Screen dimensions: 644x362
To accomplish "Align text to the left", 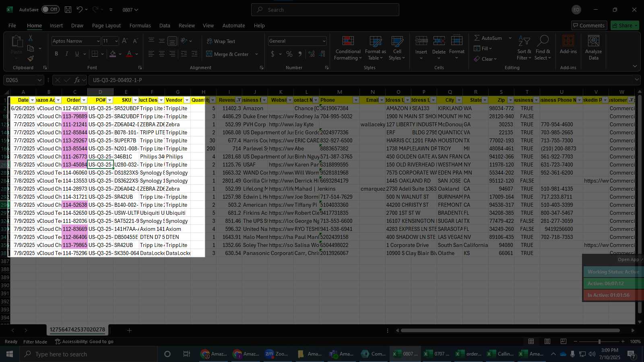I will pyautogui.click(x=151, y=54).
